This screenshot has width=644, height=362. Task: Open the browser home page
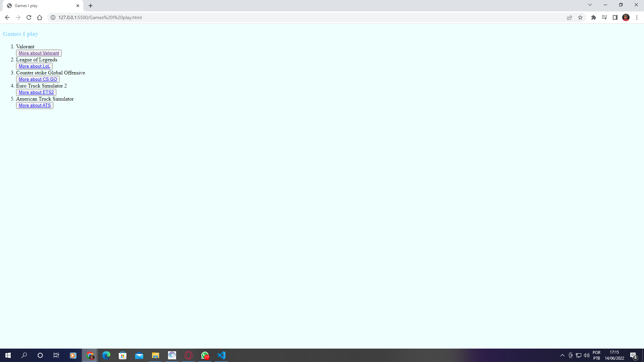coord(40,17)
